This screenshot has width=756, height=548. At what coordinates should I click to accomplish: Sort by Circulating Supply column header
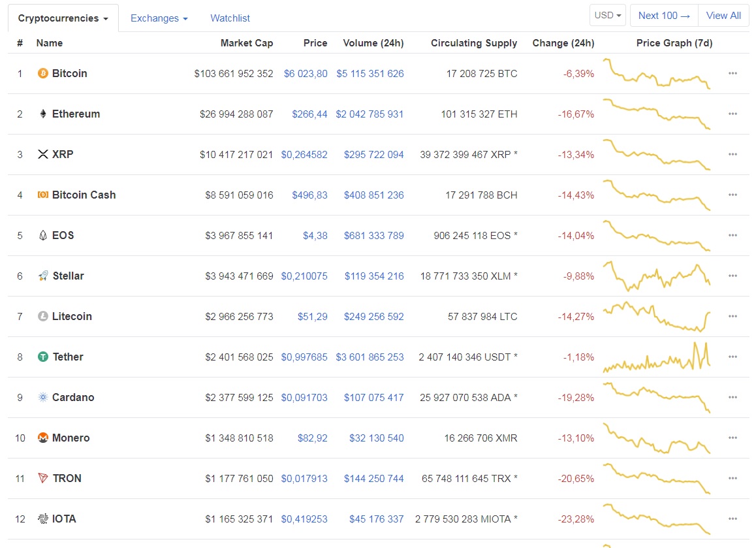pyautogui.click(x=474, y=43)
